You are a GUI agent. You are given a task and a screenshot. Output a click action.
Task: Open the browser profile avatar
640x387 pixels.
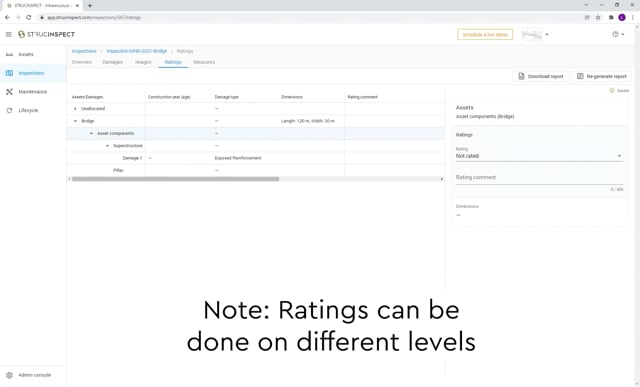(622, 18)
